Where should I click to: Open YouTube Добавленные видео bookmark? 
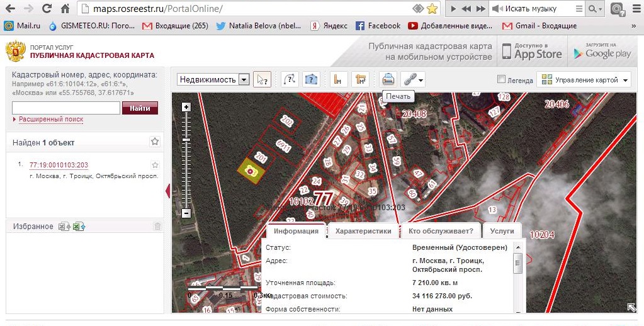pyautogui.click(x=451, y=26)
